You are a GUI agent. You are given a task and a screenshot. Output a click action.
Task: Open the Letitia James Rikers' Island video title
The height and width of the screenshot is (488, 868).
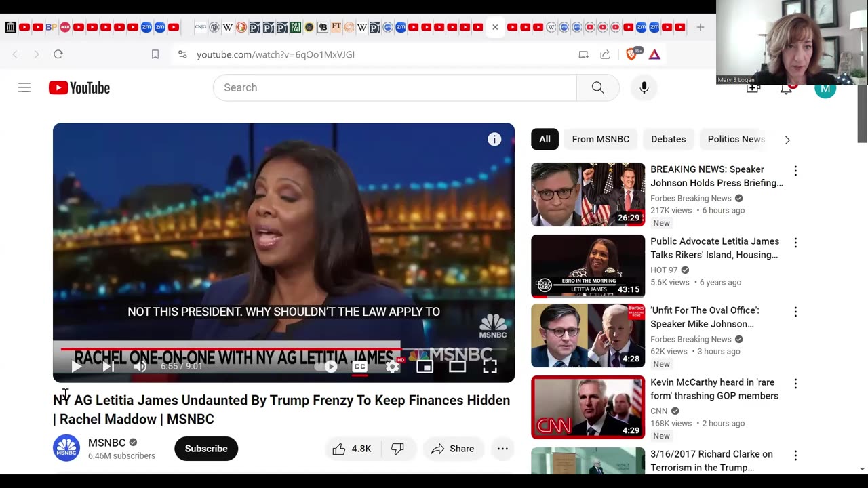[x=715, y=248]
